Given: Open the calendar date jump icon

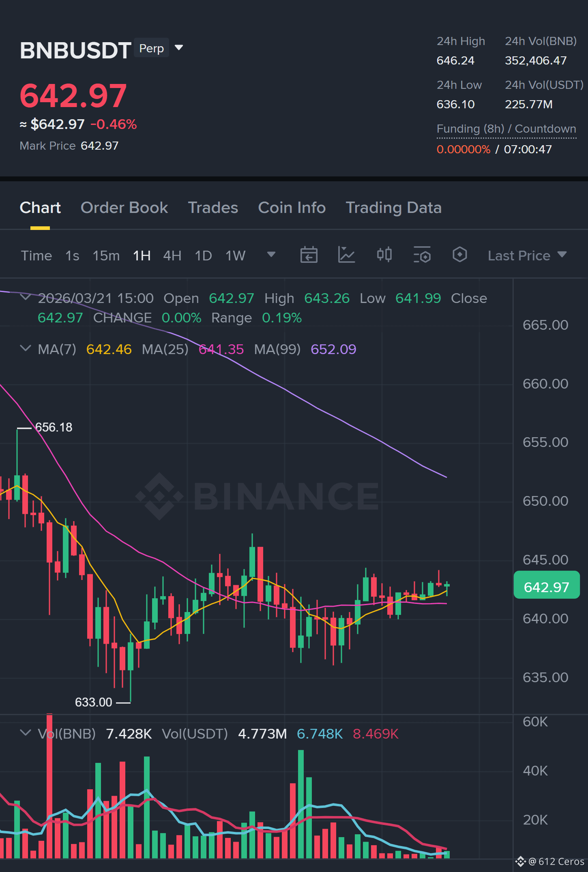Looking at the screenshot, I should [x=309, y=255].
